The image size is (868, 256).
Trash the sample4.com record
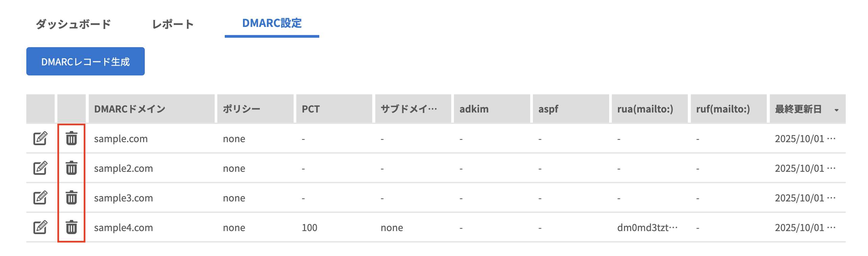(x=71, y=227)
